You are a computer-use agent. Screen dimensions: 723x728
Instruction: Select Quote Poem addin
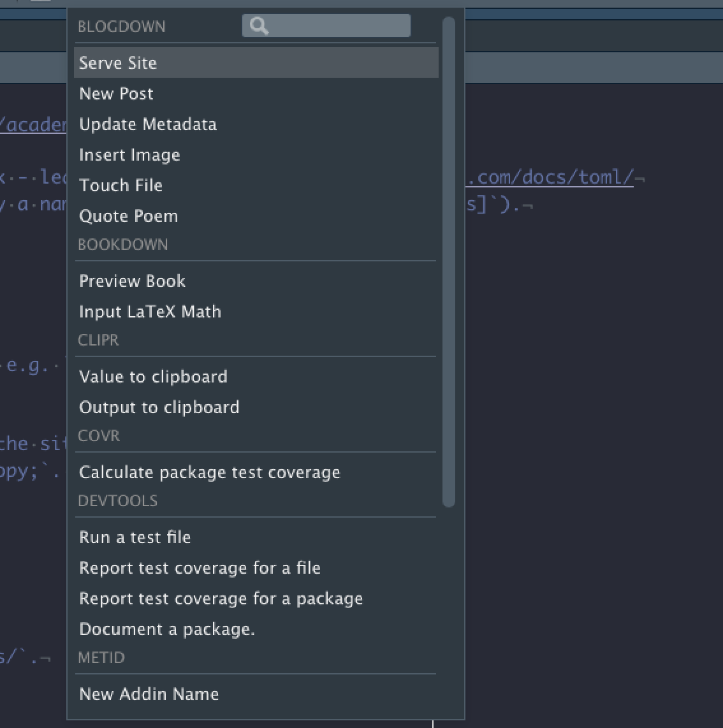click(128, 216)
